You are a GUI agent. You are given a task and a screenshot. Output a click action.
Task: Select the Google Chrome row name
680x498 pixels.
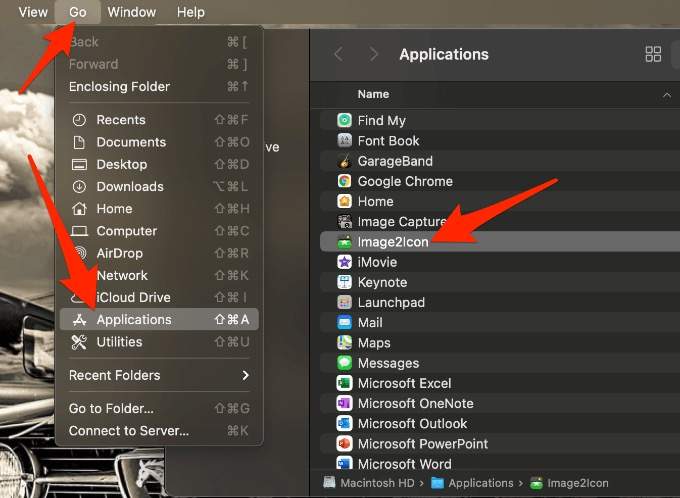405,181
